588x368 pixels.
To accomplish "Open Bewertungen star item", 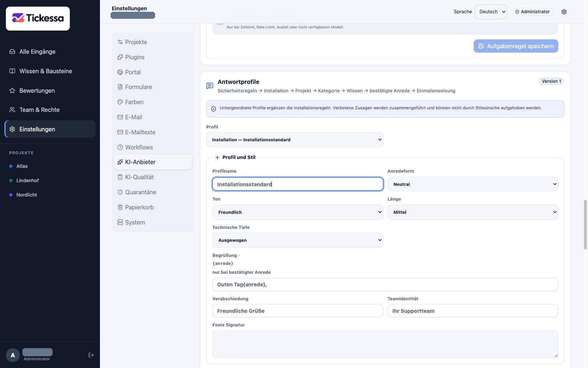I will click(50, 91).
